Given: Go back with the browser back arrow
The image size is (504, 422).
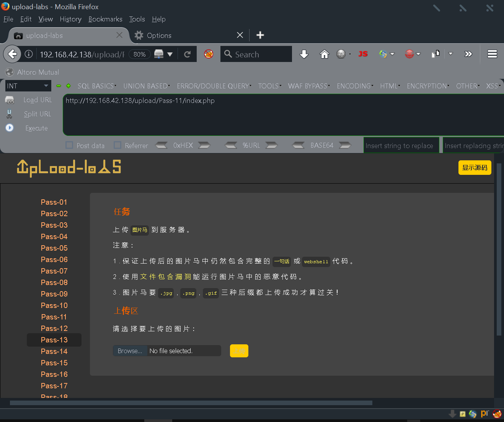Looking at the screenshot, I should (x=12, y=54).
